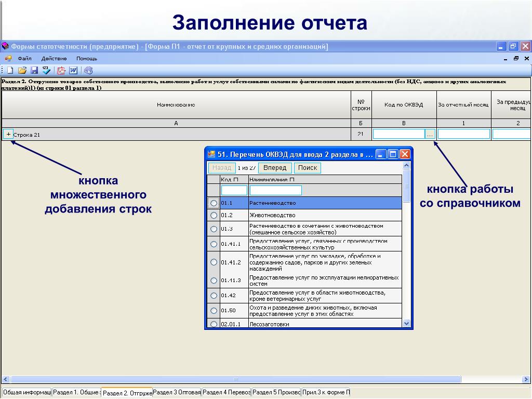Select radio button for code 01.3
The image size is (532, 399).
point(214,229)
